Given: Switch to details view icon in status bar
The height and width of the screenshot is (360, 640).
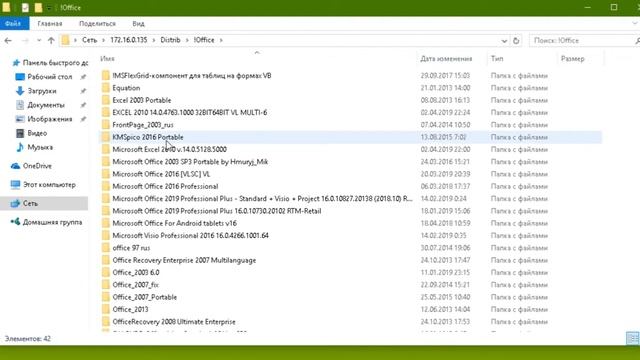Looking at the screenshot, I should pos(632,338).
